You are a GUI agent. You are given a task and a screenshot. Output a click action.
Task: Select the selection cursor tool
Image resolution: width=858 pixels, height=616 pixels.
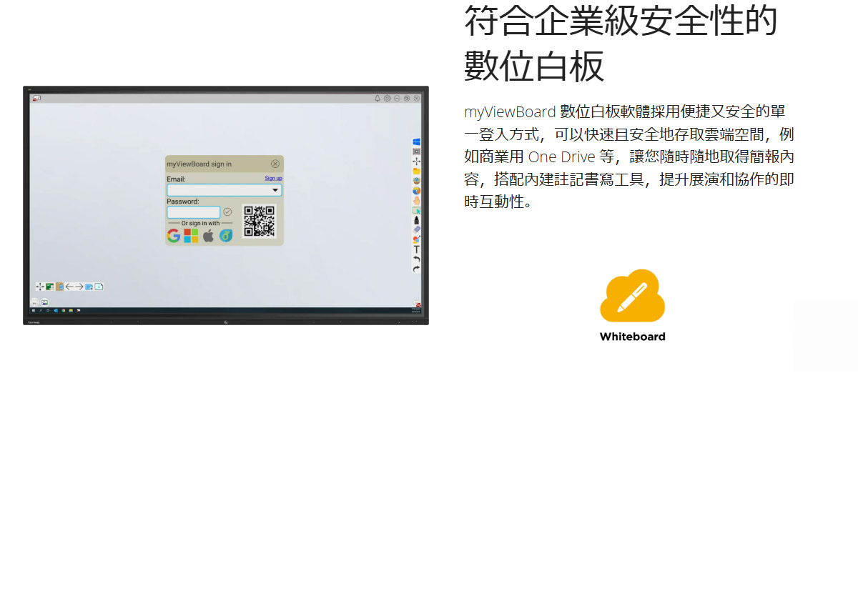pyautogui.click(x=416, y=211)
